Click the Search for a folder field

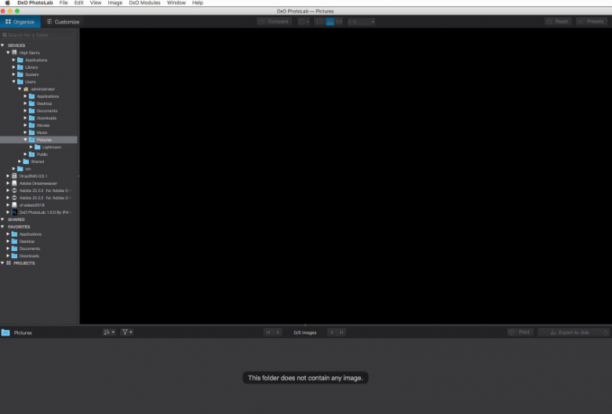[38, 35]
